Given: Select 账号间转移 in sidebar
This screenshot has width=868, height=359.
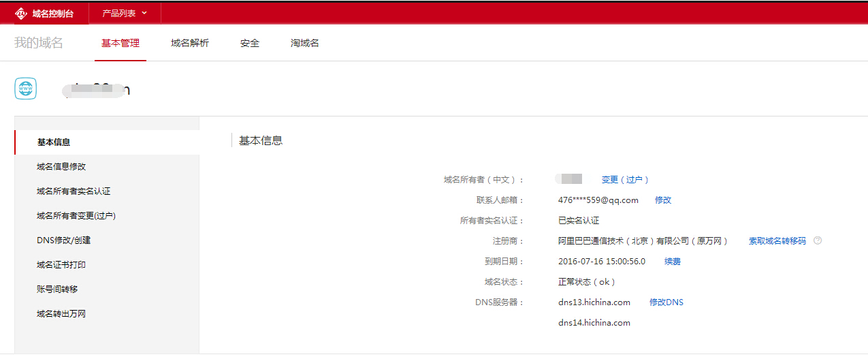Looking at the screenshot, I should point(57,290).
